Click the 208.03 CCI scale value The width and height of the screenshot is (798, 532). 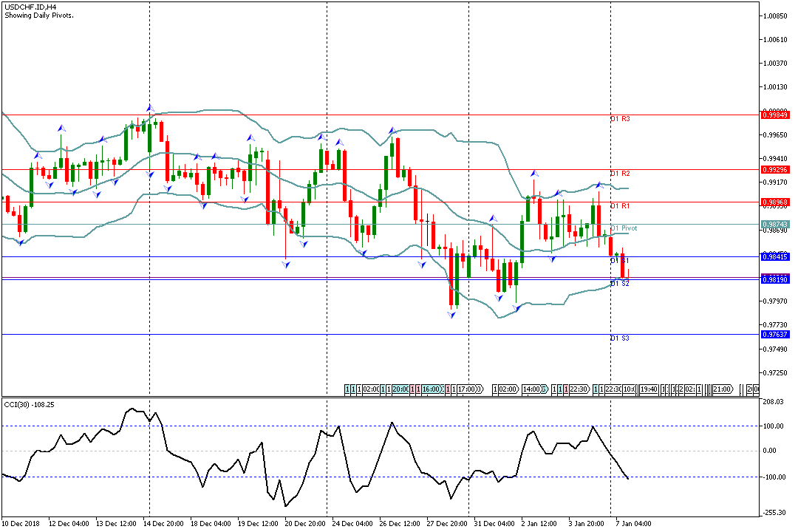click(774, 402)
